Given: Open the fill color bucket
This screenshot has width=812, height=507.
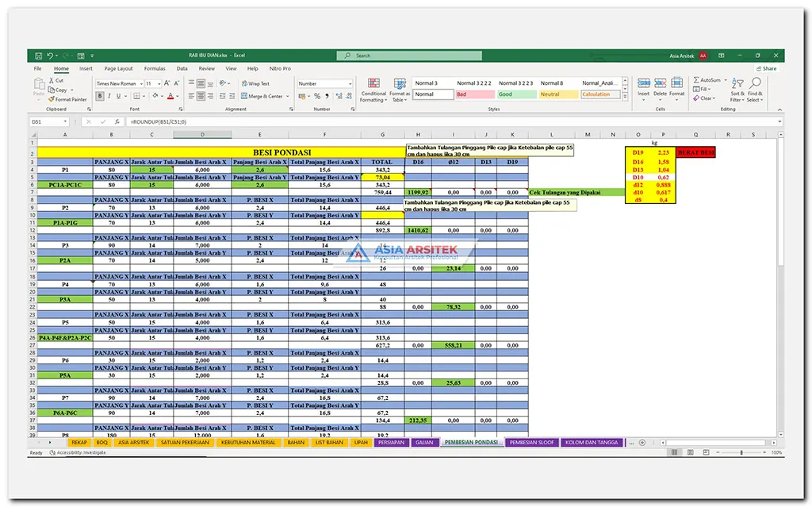Looking at the screenshot, I should coord(155,96).
